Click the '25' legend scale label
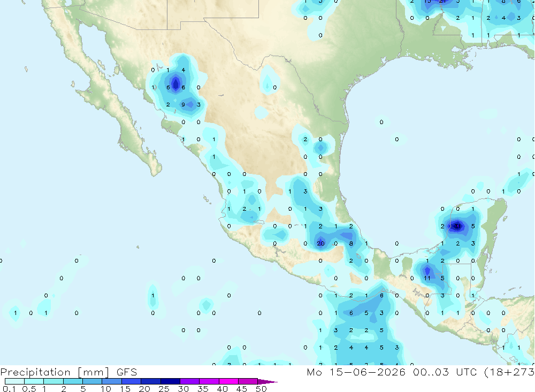Screen dimensions: 535x392 164,389
